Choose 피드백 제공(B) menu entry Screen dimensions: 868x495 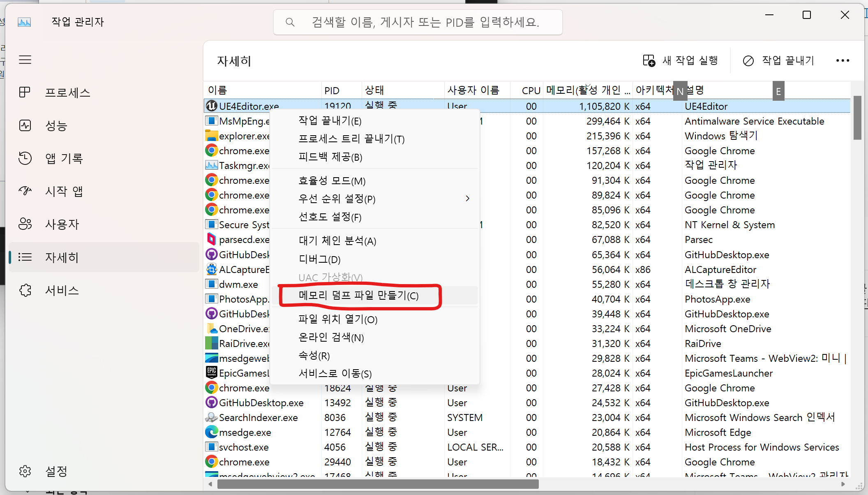(x=374, y=157)
